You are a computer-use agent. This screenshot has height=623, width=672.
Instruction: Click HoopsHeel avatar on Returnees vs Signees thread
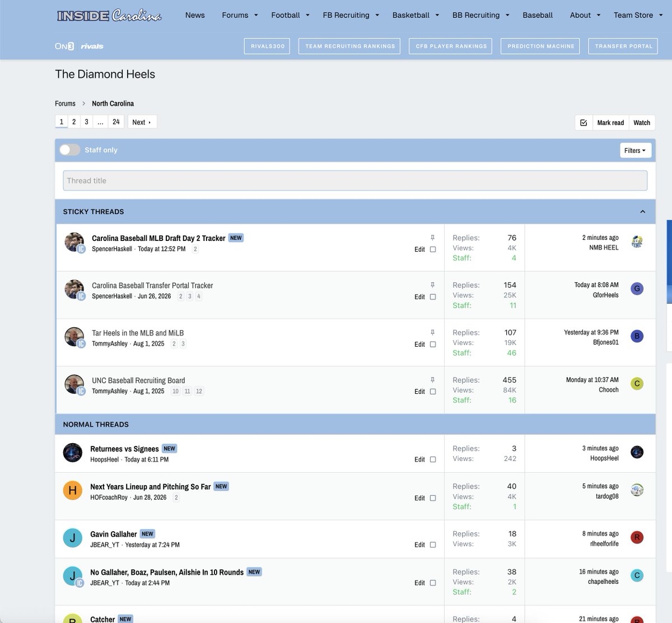click(x=73, y=453)
